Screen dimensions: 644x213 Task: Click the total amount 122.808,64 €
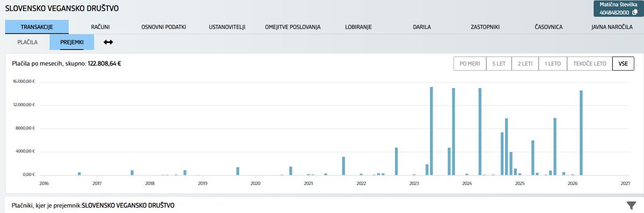(x=104, y=63)
